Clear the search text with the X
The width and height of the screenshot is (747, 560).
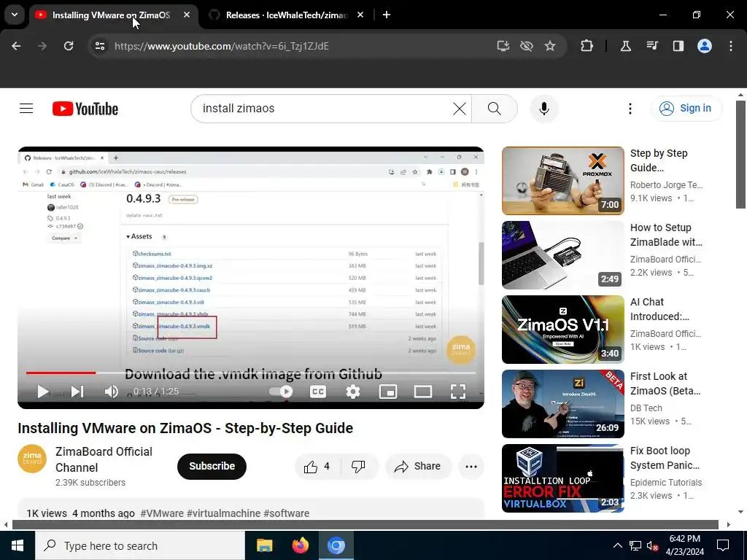(x=460, y=109)
